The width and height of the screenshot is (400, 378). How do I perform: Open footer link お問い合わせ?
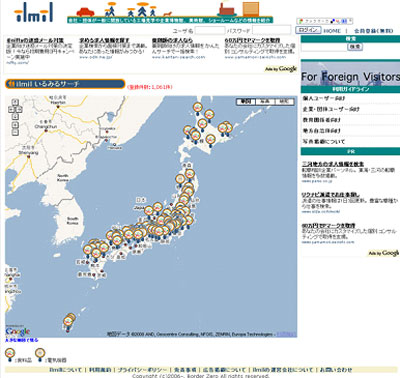336,370
